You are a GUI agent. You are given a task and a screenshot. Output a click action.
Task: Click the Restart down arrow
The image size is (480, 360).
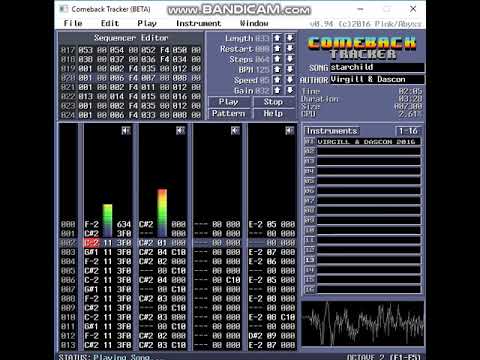pos(290,49)
